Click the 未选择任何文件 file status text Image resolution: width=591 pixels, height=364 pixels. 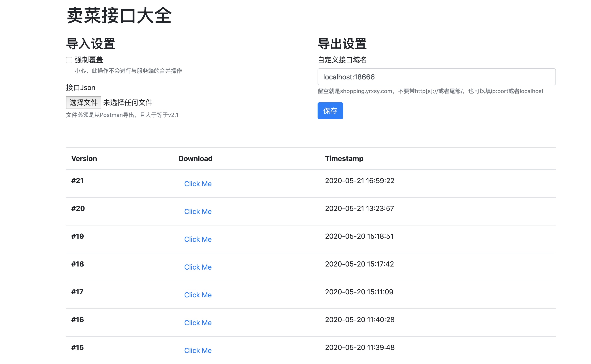tap(128, 103)
